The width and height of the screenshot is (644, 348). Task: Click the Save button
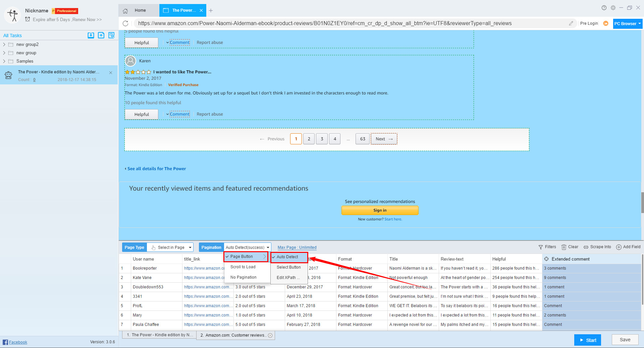[x=625, y=340]
